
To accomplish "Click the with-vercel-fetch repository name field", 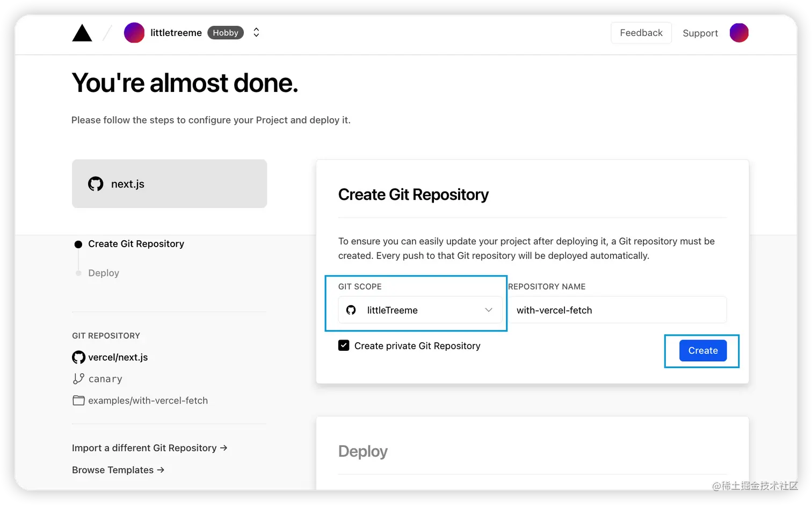I will [x=617, y=310].
